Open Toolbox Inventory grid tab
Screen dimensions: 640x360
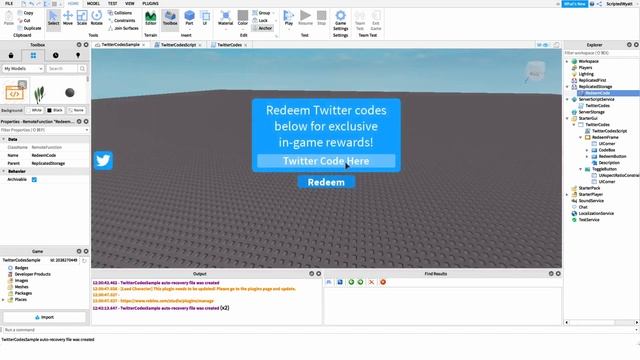tap(33, 56)
